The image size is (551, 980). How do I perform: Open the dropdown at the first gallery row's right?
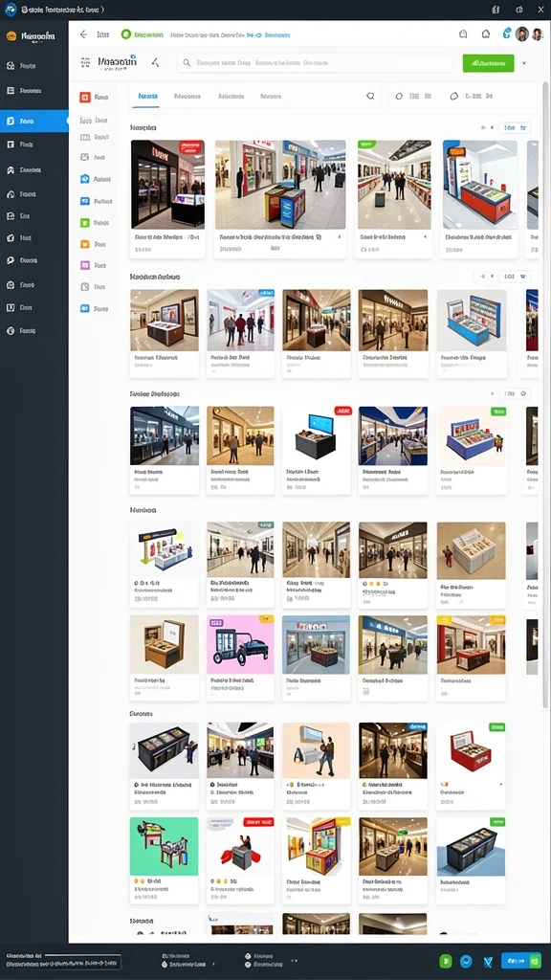[515, 127]
